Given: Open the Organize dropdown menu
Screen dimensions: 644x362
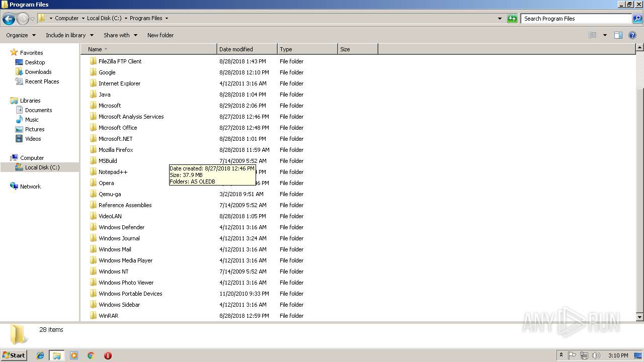Looking at the screenshot, I should tap(21, 35).
